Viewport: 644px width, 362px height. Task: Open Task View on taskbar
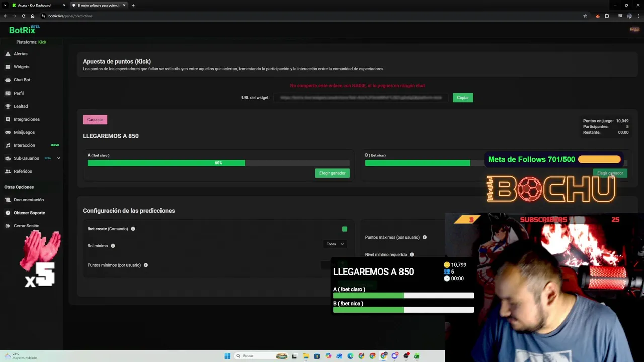pyautogui.click(x=294, y=356)
